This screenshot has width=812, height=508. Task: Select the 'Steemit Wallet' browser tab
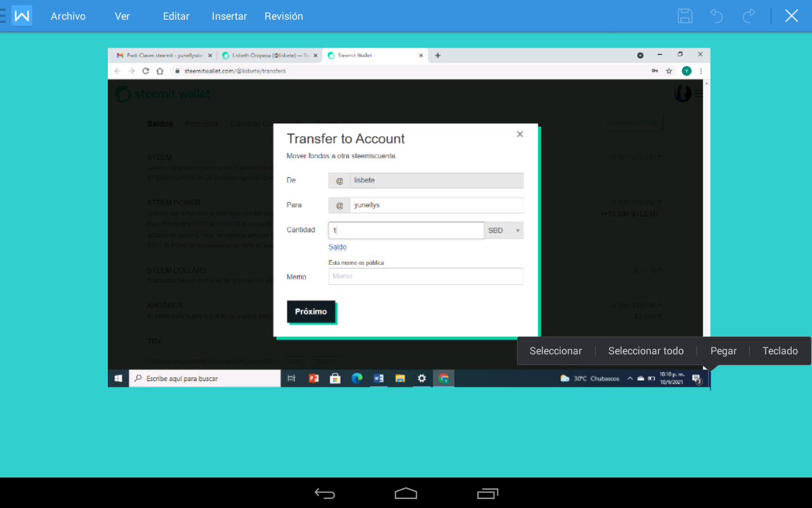click(374, 55)
